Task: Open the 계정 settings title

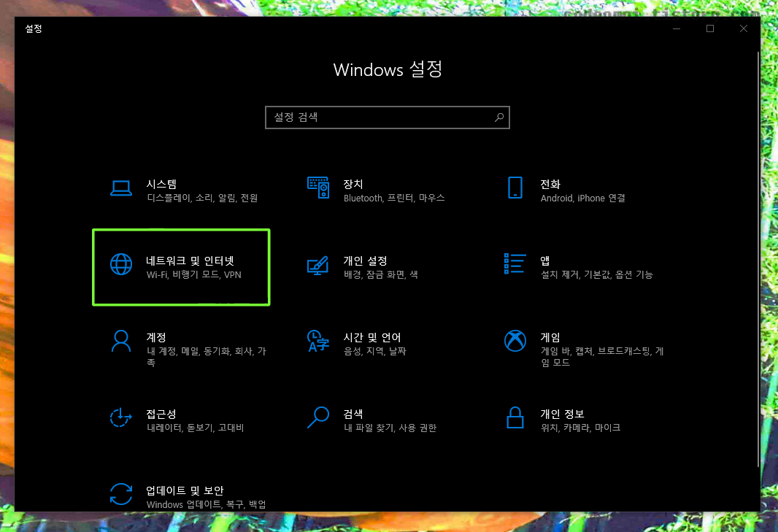Action: tap(155, 337)
